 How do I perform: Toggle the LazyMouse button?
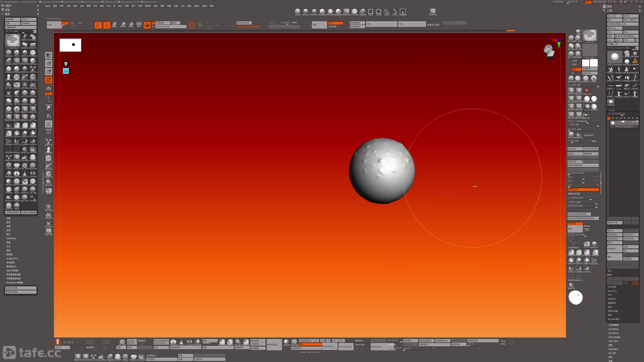(x=573, y=247)
